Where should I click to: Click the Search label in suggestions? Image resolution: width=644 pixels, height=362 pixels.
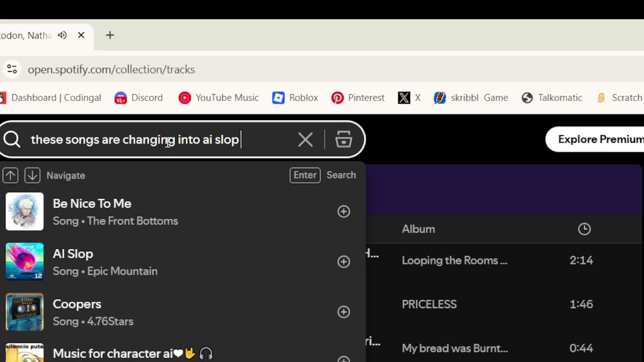coord(341,175)
